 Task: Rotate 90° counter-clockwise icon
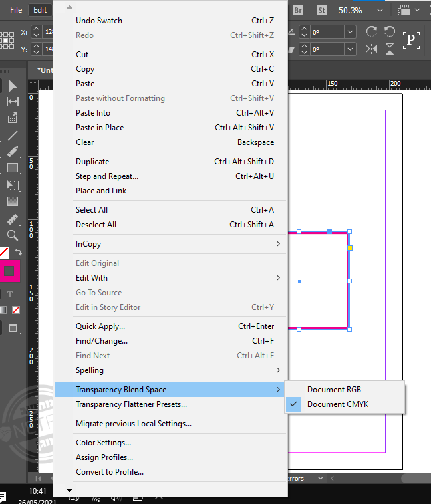coord(390,31)
